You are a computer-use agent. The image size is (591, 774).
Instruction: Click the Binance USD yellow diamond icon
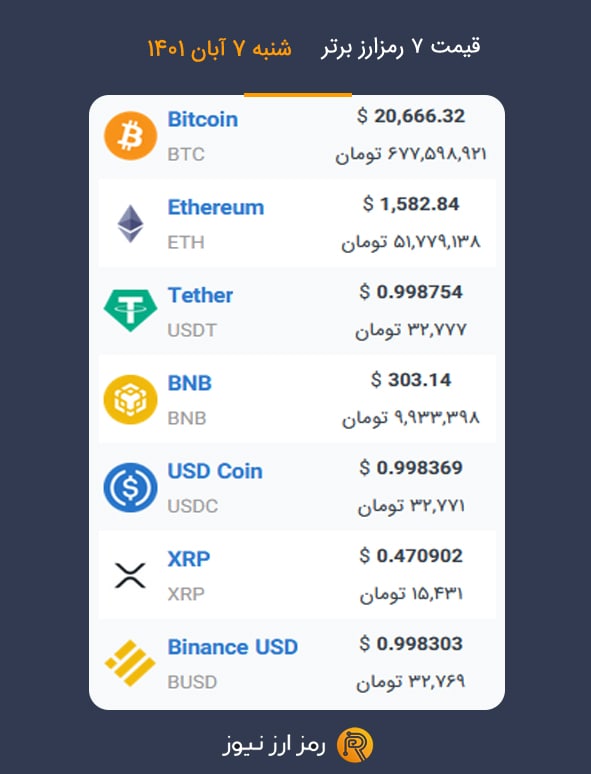tap(130, 663)
